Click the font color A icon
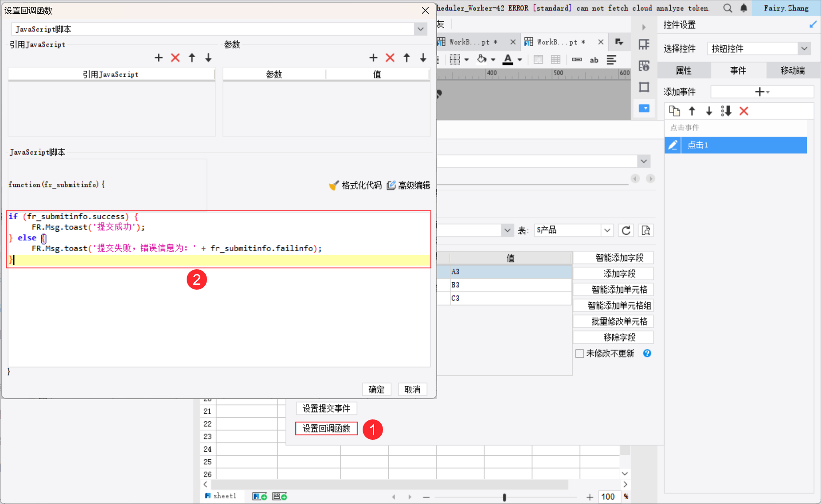Image resolution: width=821 pixels, height=504 pixels. pos(508,59)
